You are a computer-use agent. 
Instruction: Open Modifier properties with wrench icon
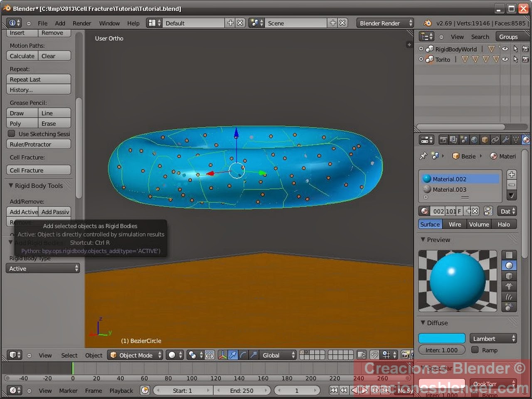pyautogui.click(x=506, y=140)
